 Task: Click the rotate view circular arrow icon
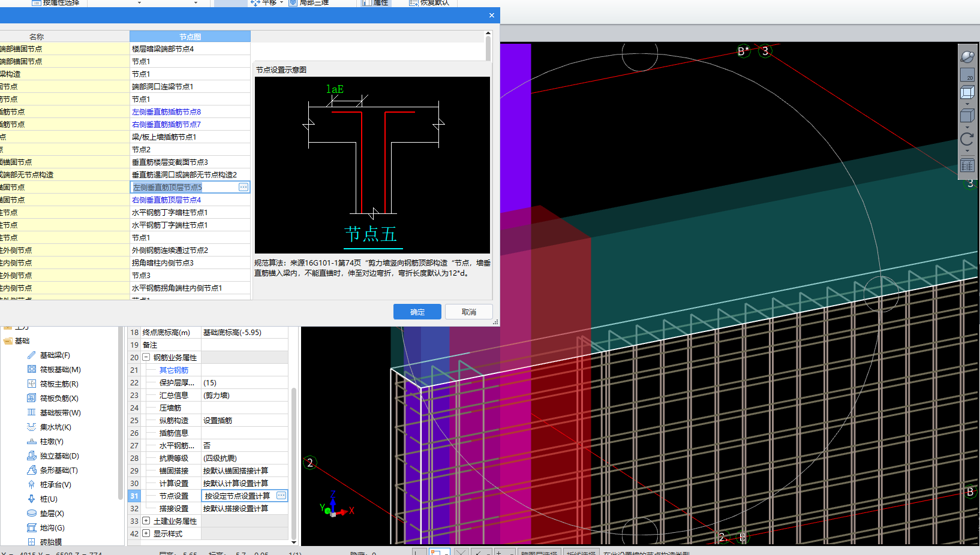click(x=967, y=140)
